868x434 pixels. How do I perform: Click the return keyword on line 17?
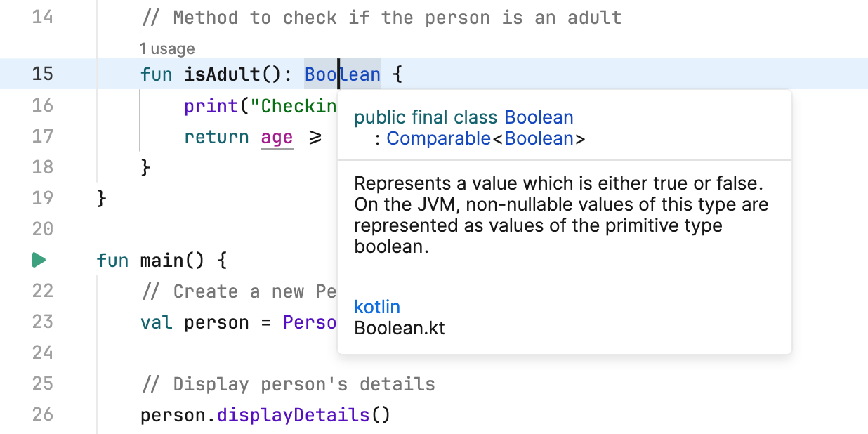click(216, 137)
